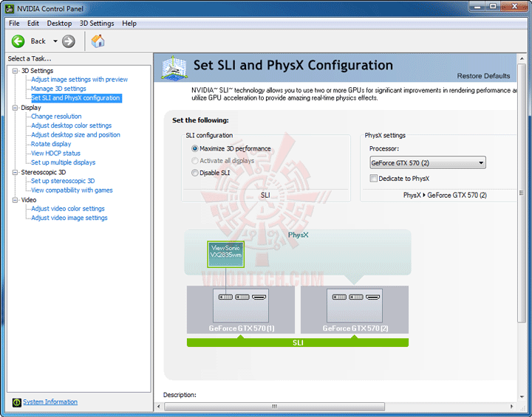
Task: Click the second DVI port on GeForce GTX 570 (1)
Action: pyautogui.click(x=242, y=297)
